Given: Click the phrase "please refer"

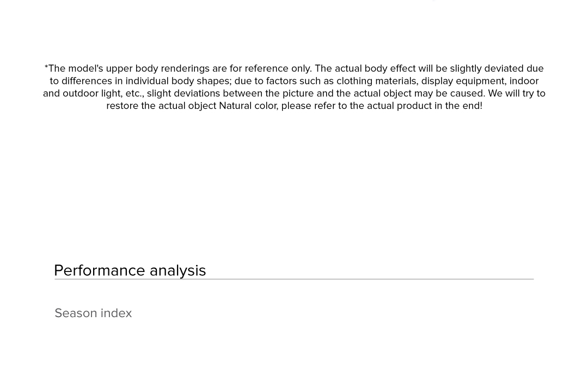Looking at the screenshot, I should pos(308,106).
